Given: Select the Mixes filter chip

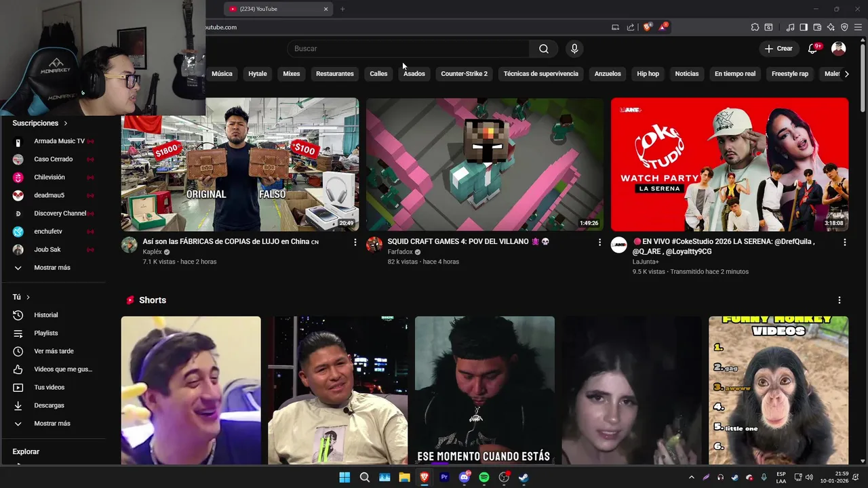Looking at the screenshot, I should 292,74.
